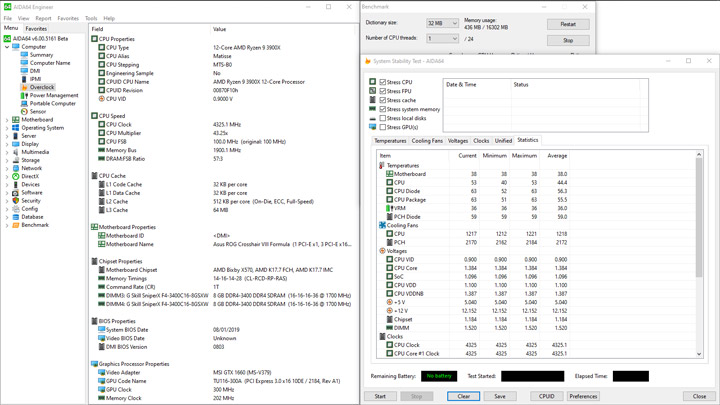The image size is (720, 405).
Task: Click the Statistics list vertical scrollbar
Action: pyautogui.click(x=699, y=218)
